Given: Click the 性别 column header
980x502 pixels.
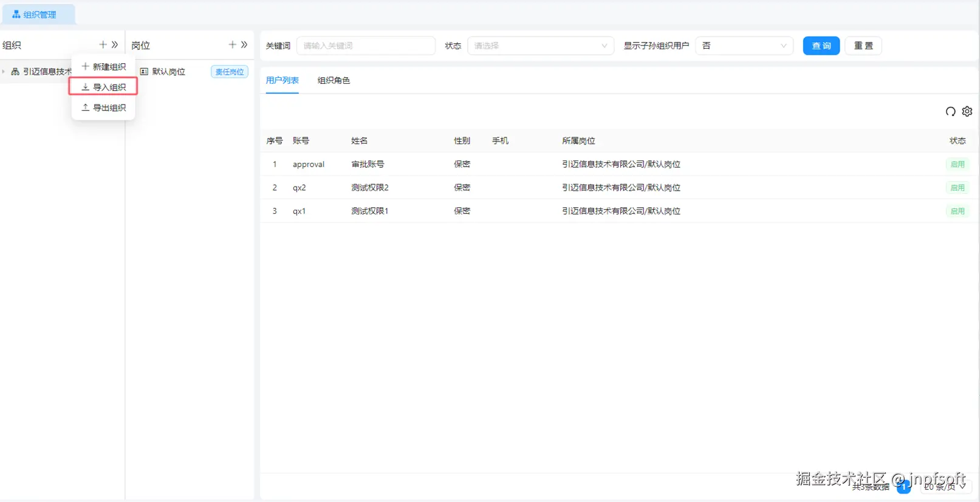Looking at the screenshot, I should point(462,141).
